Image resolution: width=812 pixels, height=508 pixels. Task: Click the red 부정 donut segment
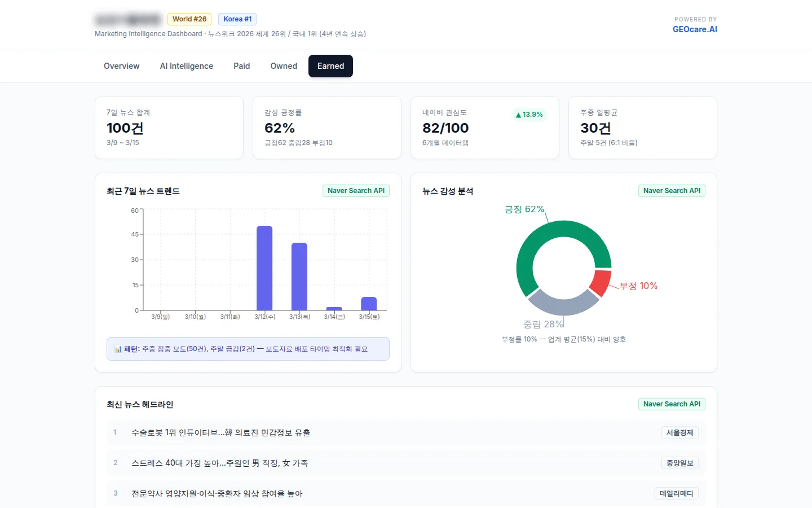point(601,282)
